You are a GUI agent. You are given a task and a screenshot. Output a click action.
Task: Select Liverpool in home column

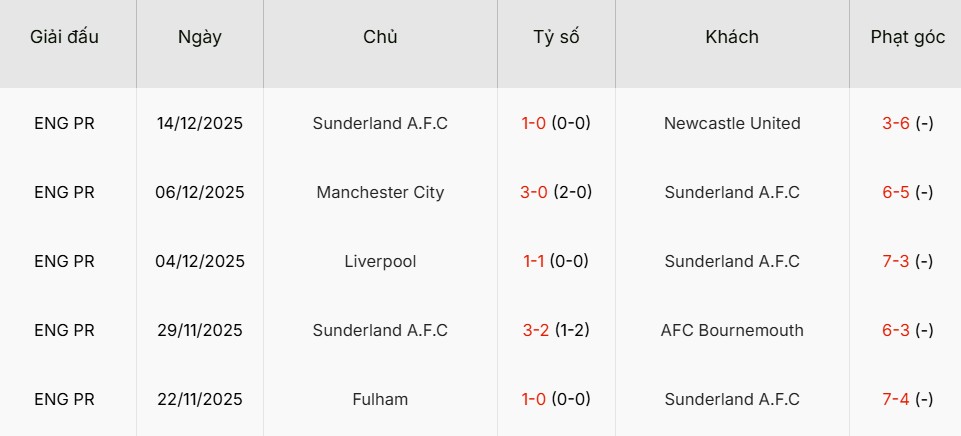click(380, 262)
